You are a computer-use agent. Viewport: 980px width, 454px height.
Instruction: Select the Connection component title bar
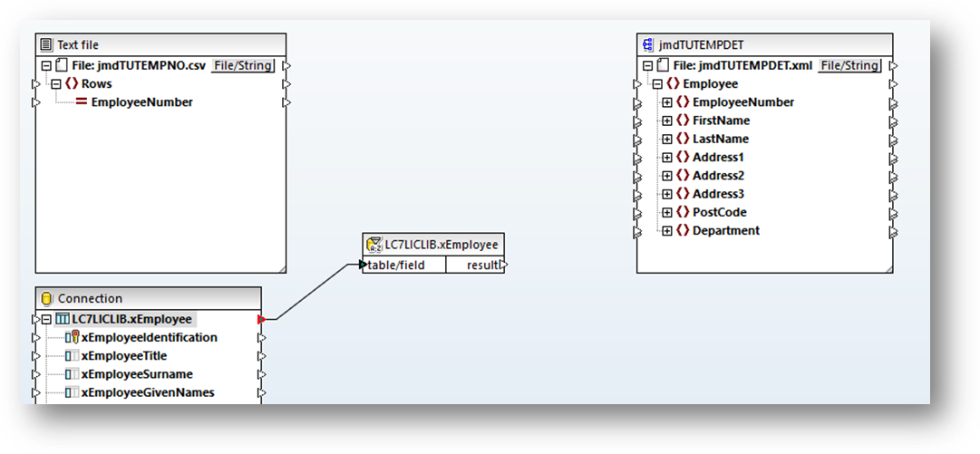[149, 298]
